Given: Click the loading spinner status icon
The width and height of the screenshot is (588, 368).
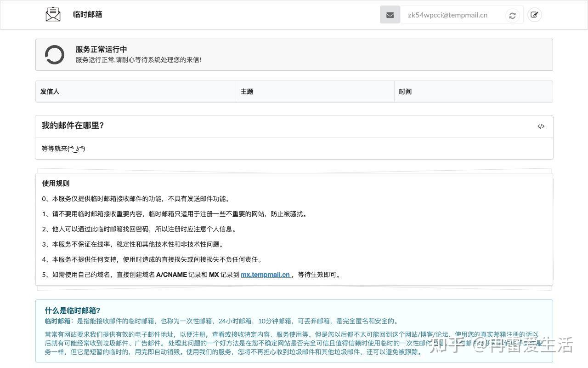Looking at the screenshot, I should coord(55,55).
